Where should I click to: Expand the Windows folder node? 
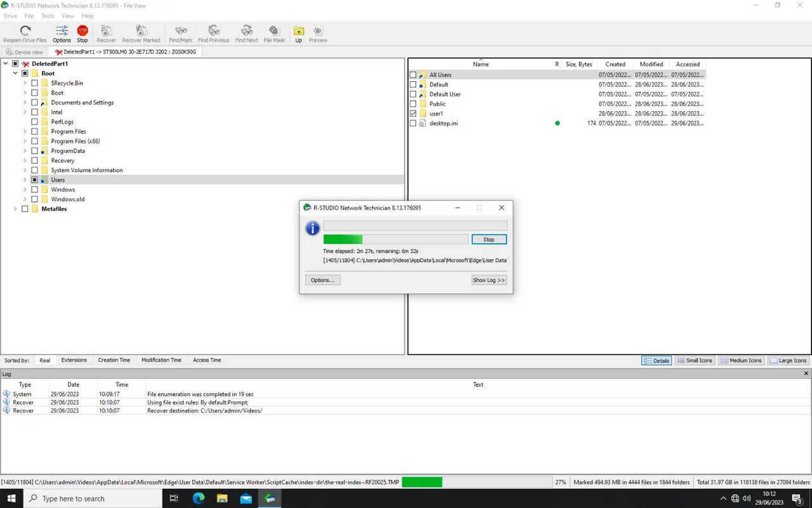(25, 189)
